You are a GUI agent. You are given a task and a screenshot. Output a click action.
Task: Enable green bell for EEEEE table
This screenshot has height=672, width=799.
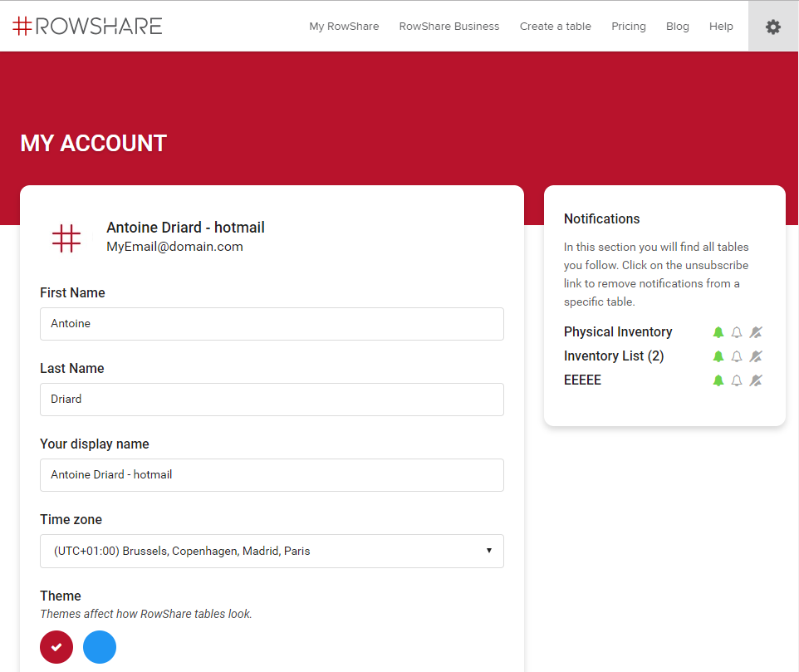718,380
